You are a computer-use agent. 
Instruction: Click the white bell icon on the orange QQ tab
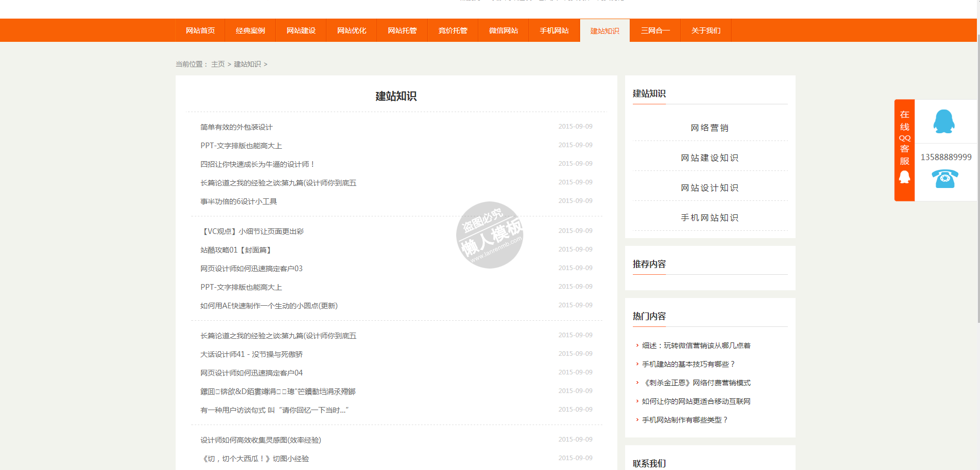tap(905, 177)
